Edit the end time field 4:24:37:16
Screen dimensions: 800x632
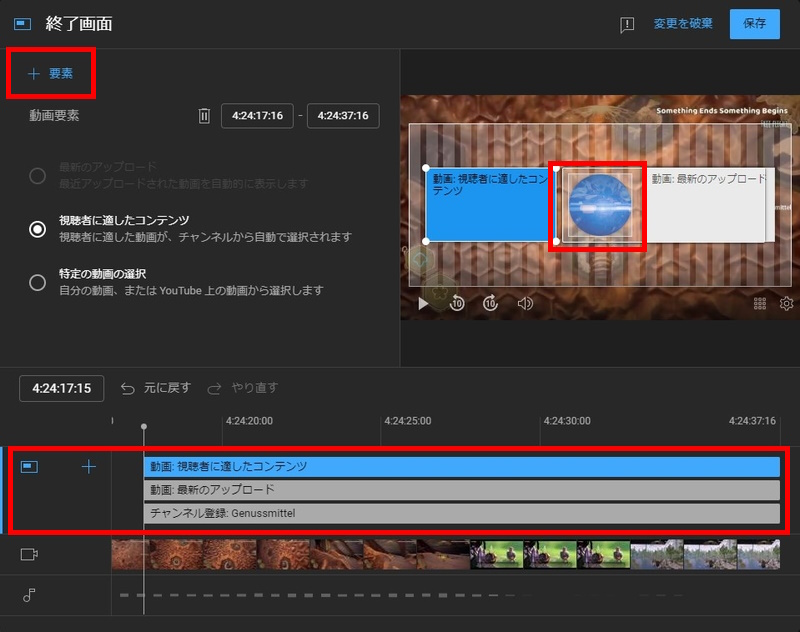pos(343,116)
